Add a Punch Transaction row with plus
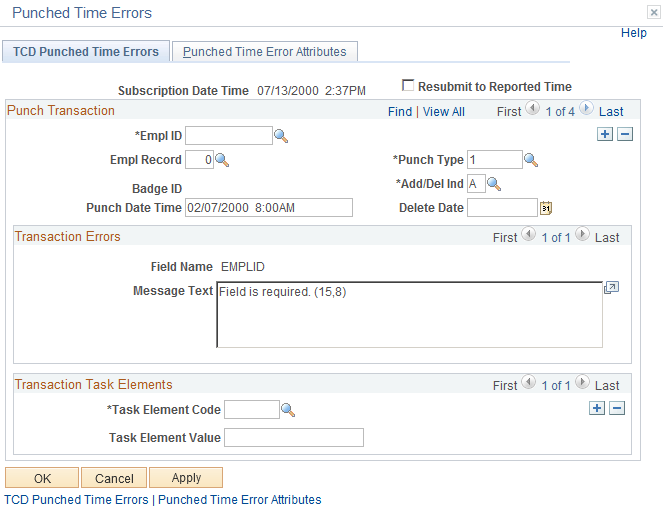The image size is (663, 512). (605, 134)
